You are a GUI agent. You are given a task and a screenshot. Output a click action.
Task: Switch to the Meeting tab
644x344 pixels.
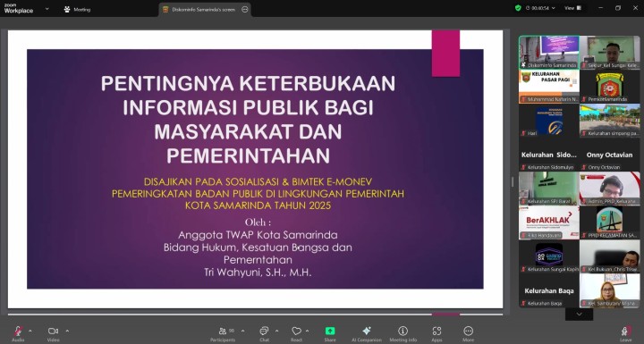coord(77,10)
